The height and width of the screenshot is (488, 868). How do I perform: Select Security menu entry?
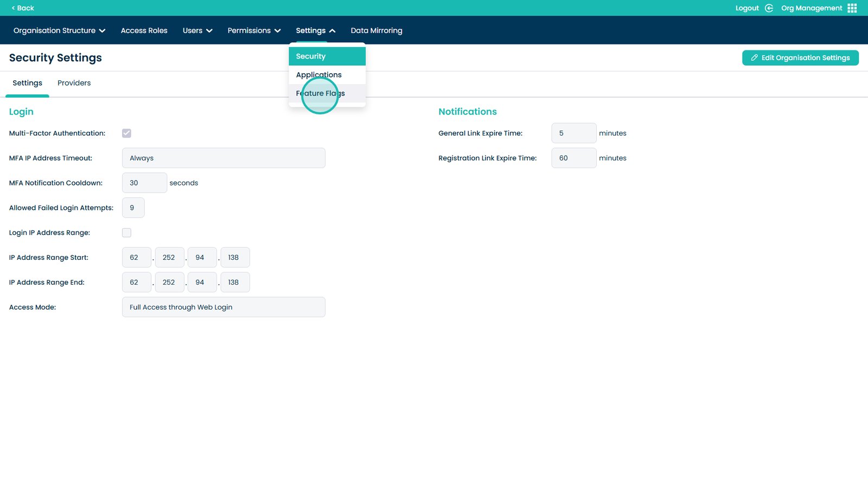(x=311, y=56)
